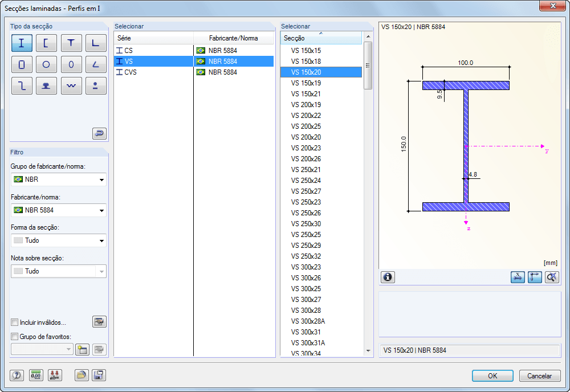Open the help icon at bottom left
This screenshot has height=392, width=570.
click(17, 375)
